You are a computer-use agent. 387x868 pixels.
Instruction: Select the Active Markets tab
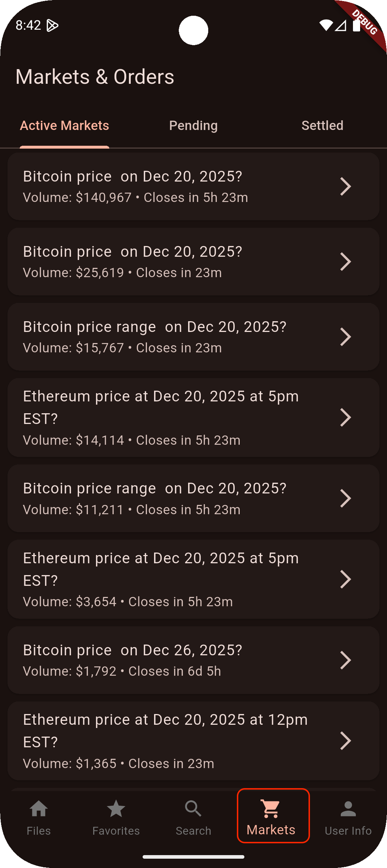pyautogui.click(x=64, y=126)
